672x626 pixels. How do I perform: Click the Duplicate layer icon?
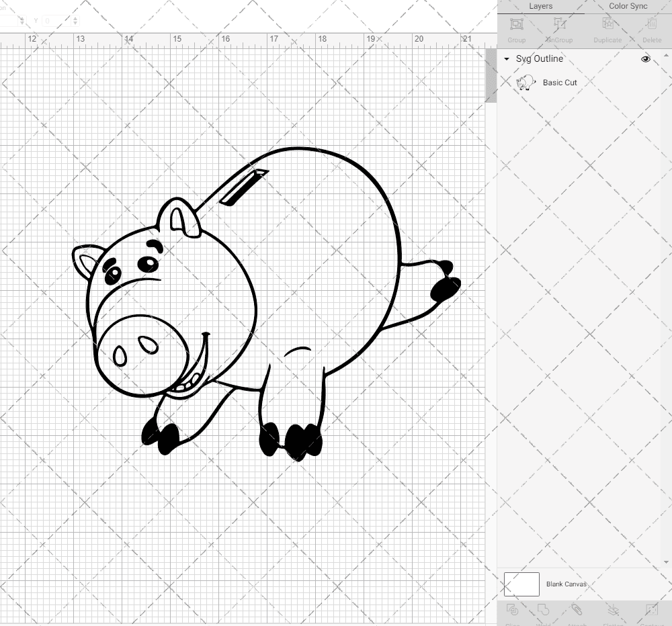(607, 25)
